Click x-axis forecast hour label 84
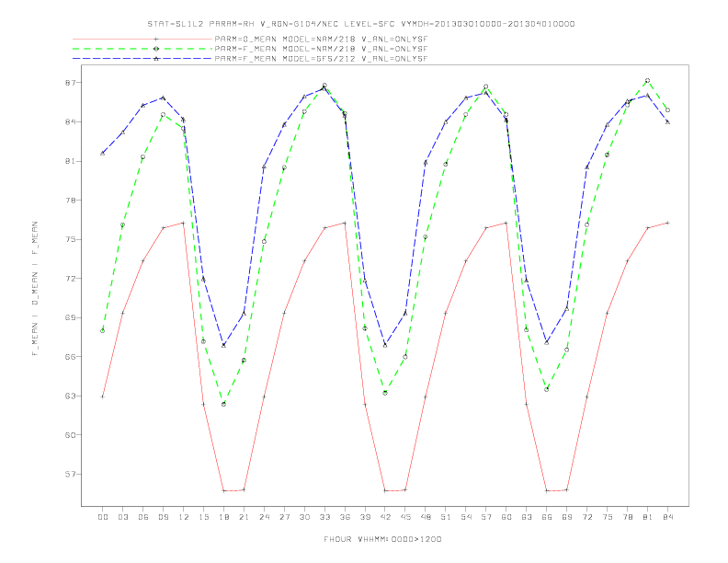The image size is (728, 563). click(x=668, y=517)
